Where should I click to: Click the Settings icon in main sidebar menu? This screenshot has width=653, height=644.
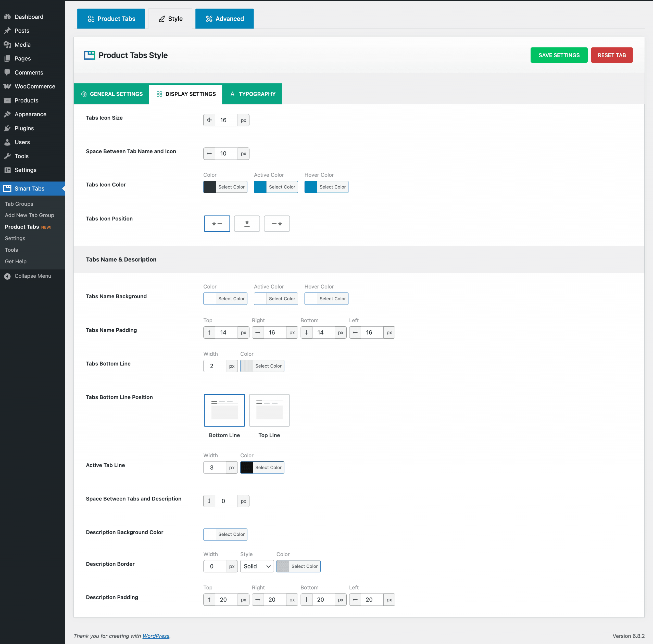(7, 170)
